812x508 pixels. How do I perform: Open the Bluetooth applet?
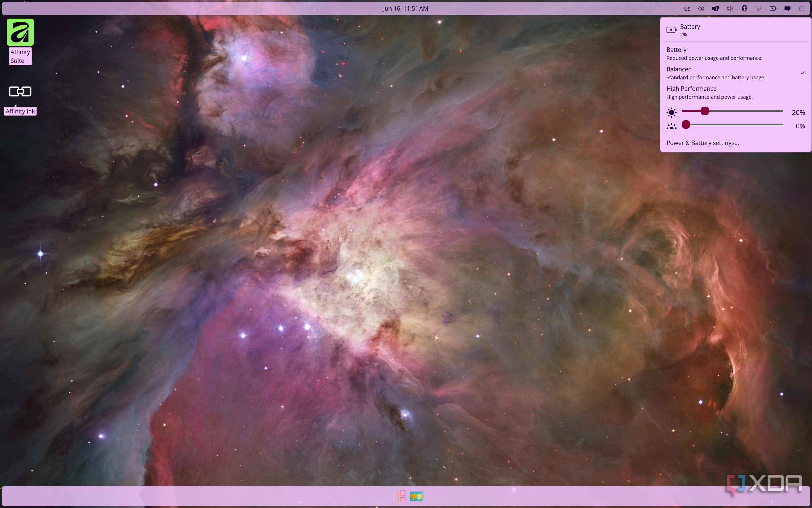744,9
